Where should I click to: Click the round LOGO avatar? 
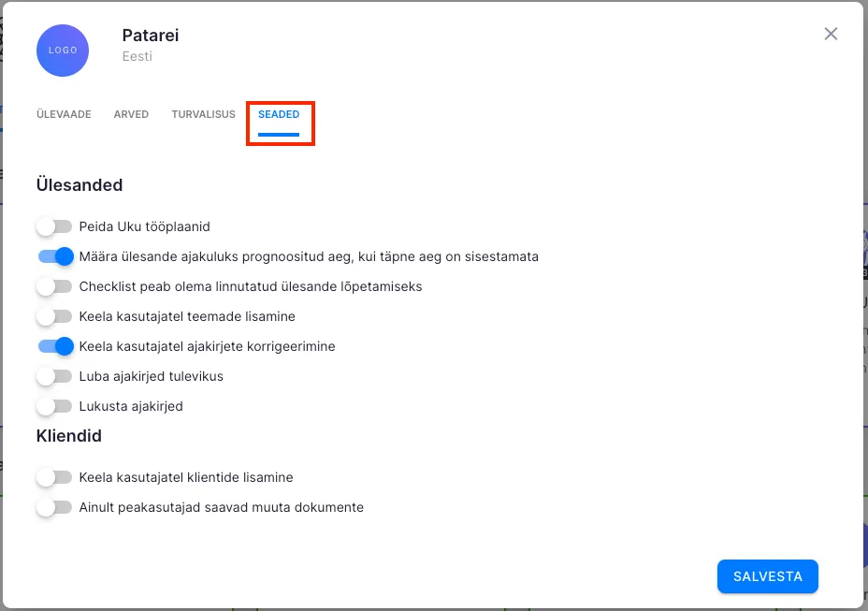coord(63,51)
